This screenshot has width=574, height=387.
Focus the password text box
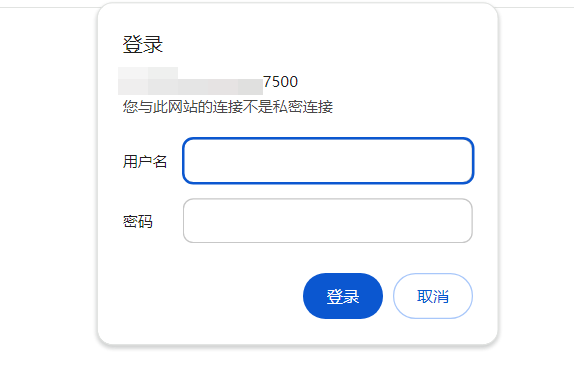328,220
